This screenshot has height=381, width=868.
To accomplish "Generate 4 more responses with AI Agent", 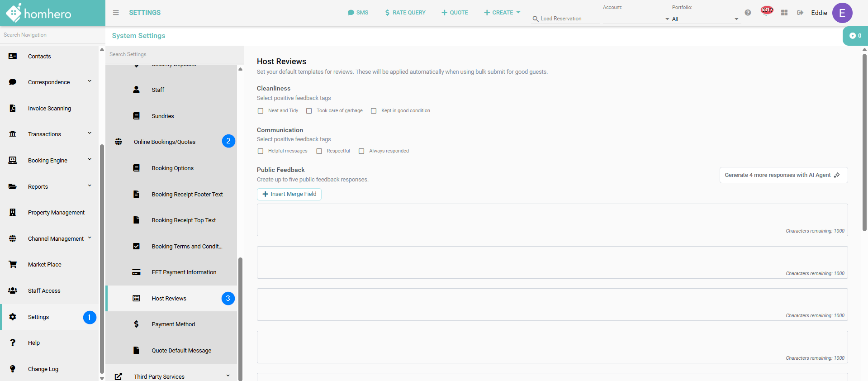I will click(x=783, y=175).
